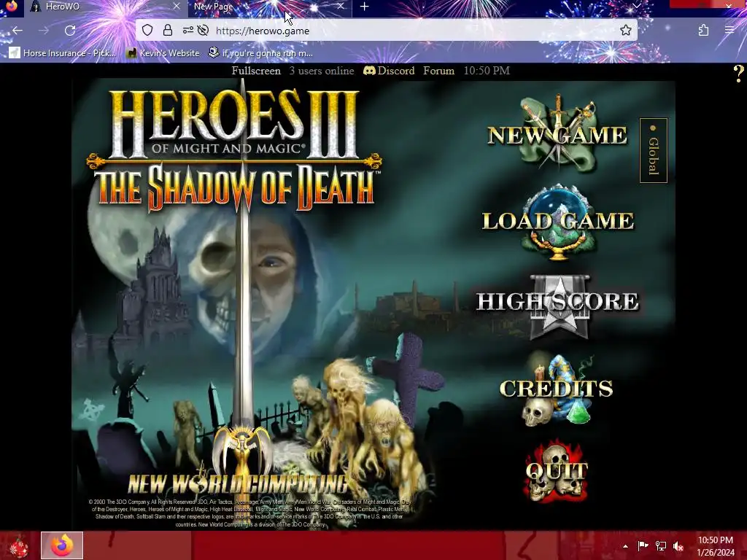Close the HeroWO tab
The width and height of the screenshot is (747, 560).
pyautogui.click(x=177, y=6)
